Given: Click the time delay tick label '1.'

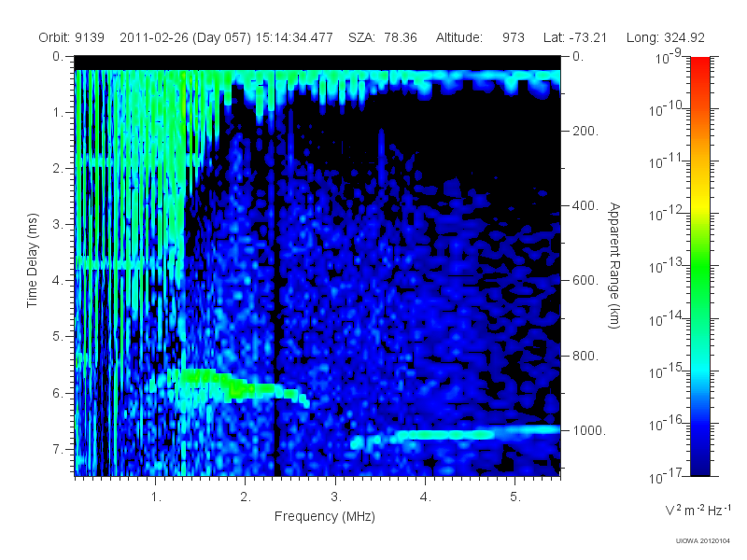Looking at the screenshot, I should pos(58,113).
